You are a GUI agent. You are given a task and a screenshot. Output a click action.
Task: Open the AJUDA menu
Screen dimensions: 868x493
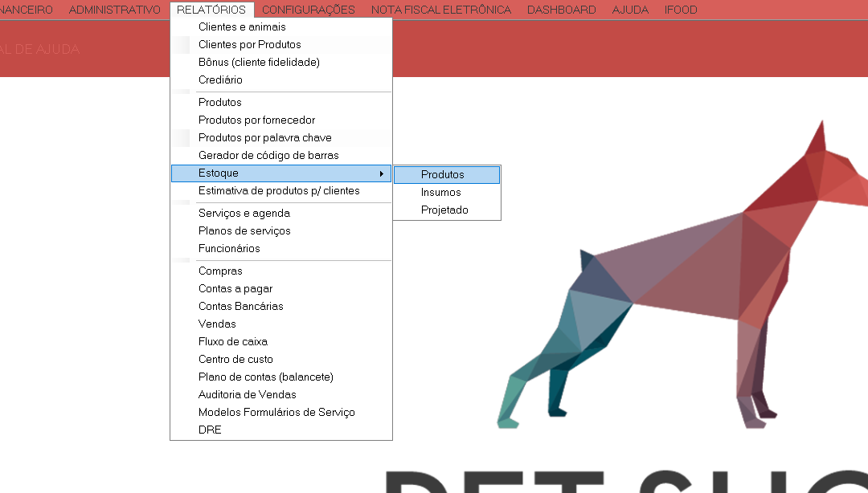(x=630, y=10)
